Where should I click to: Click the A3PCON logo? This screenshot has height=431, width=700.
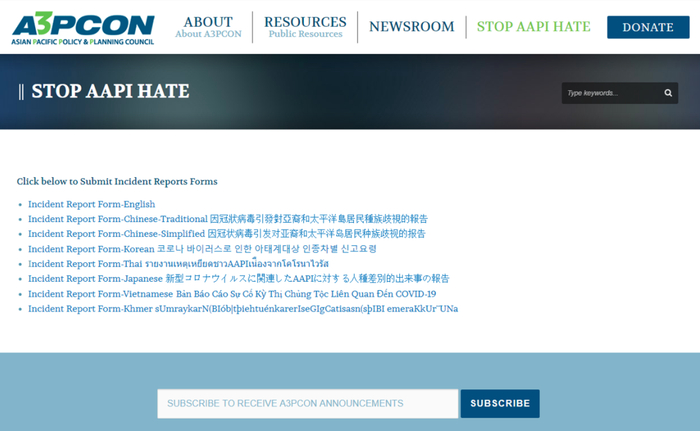(x=83, y=28)
